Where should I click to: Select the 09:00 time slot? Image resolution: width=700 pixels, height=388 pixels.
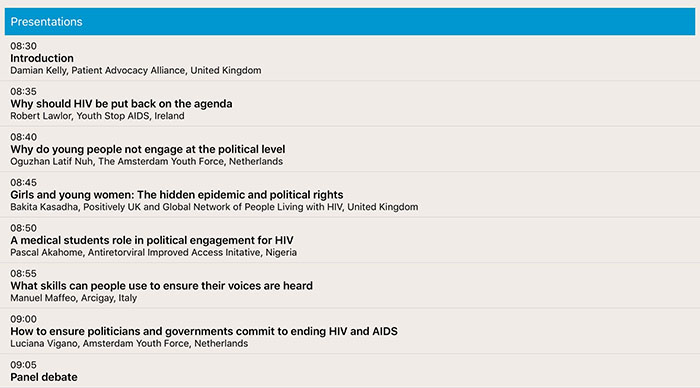coord(24,319)
